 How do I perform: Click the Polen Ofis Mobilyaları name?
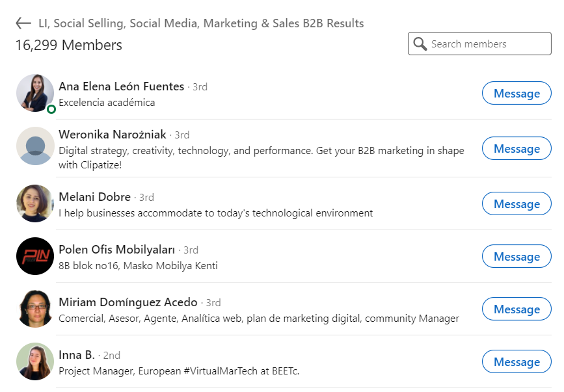(x=116, y=250)
